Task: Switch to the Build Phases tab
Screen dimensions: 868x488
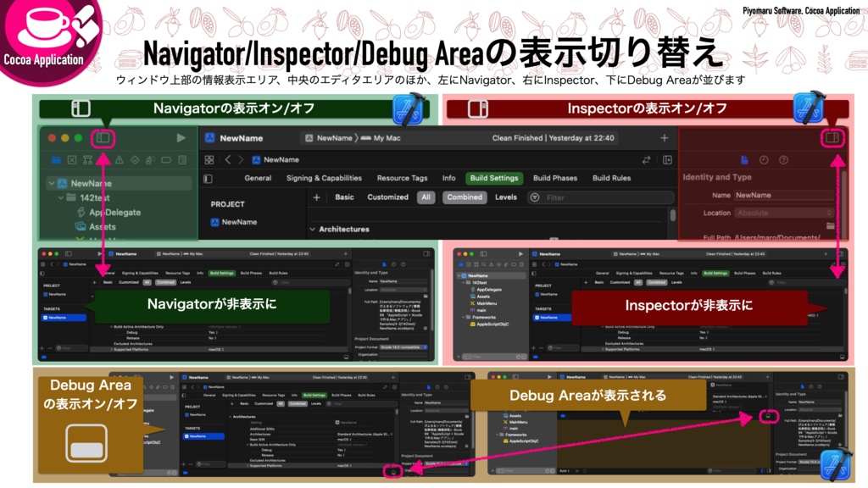Action: click(x=554, y=178)
